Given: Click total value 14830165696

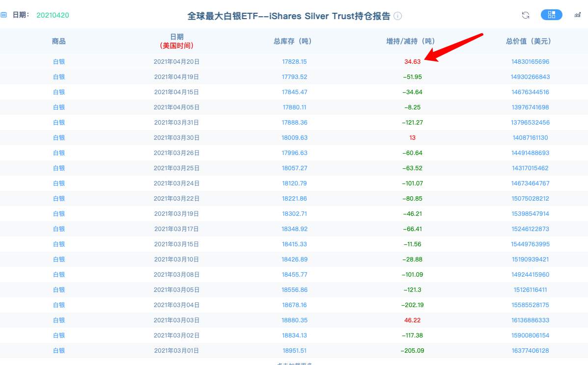Looking at the screenshot, I should (x=530, y=61).
